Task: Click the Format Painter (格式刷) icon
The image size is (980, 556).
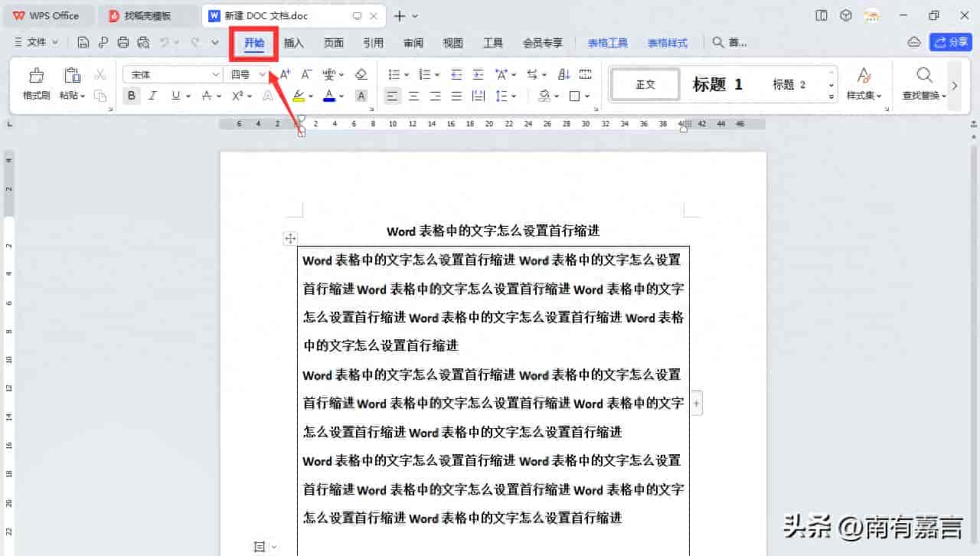Action: [36, 75]
